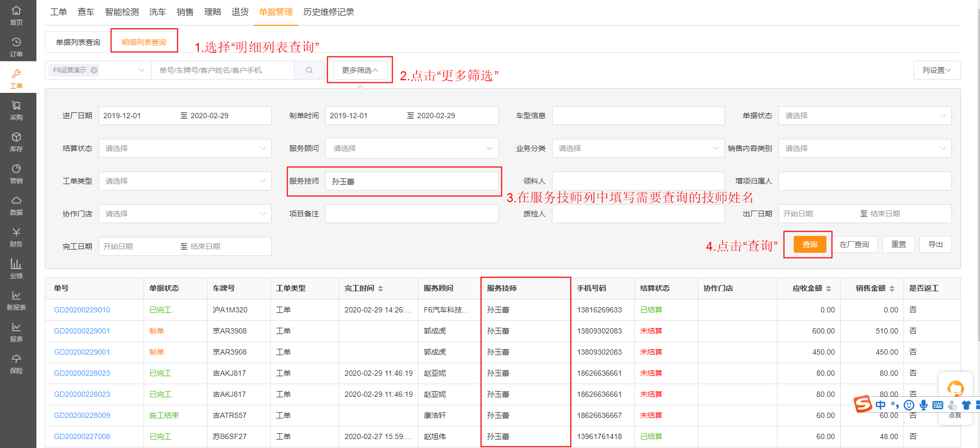Open the 历史维修记录 top menu
The image size is (980, 448).
(x=329, y=12)
